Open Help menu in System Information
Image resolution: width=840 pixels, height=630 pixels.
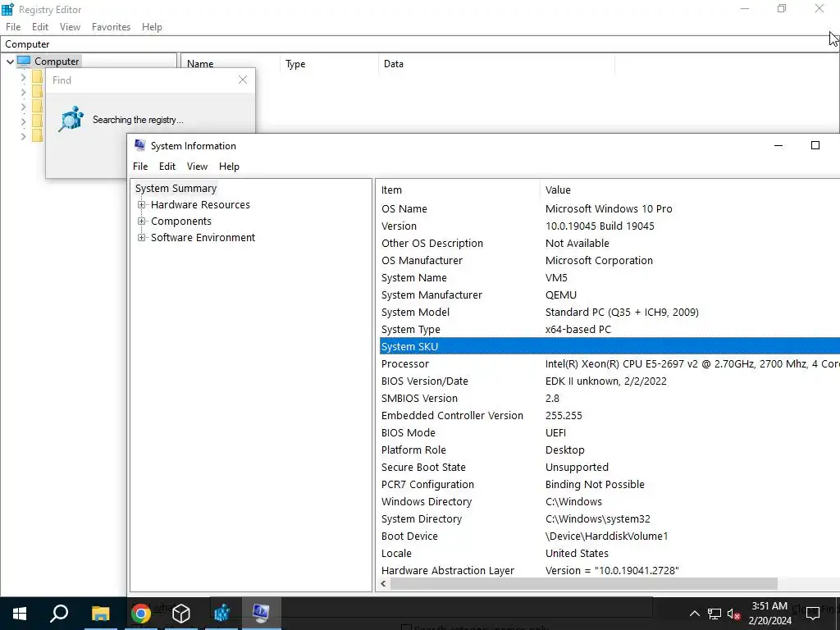(229, 167)
